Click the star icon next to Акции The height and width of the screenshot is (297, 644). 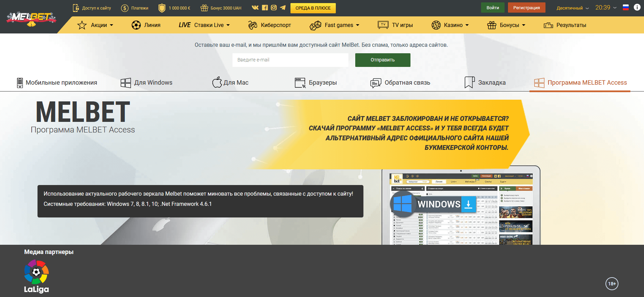82,25
